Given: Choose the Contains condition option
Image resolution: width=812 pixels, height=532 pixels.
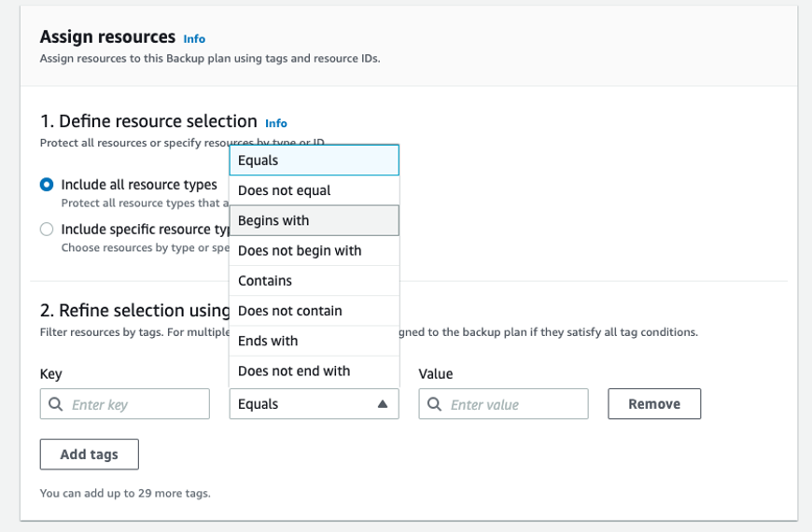Looking at the screenshot, I should 314,280.
